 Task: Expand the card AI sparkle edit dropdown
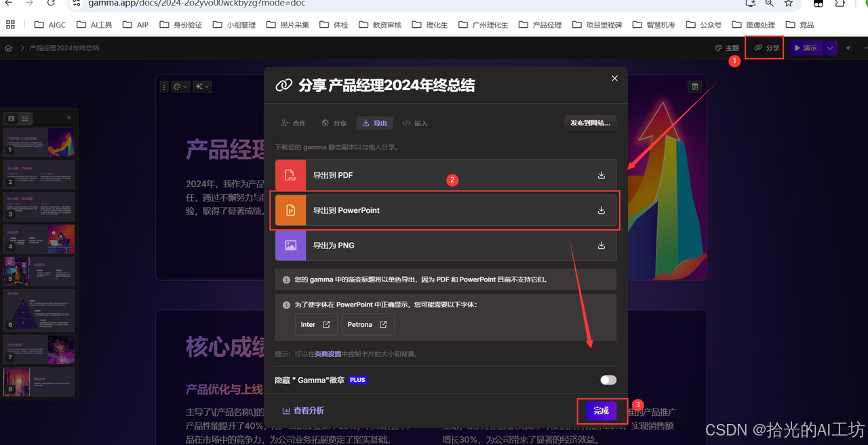pyautogui.click(x=202, y=87)
